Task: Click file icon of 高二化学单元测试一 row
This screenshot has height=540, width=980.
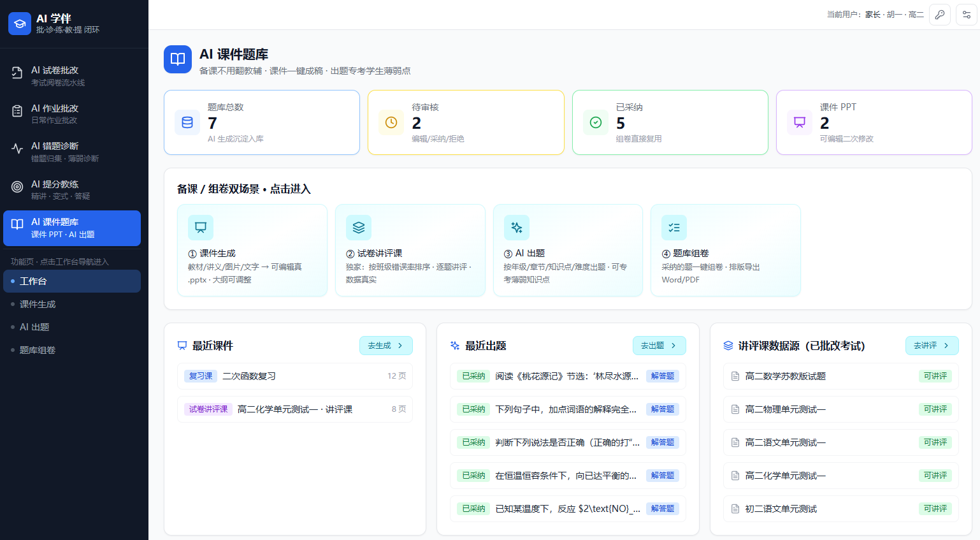Action: [x=735, y=476]
